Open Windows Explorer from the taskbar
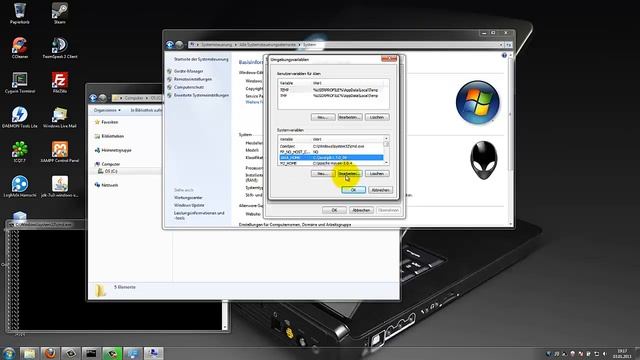The height and width of the screenshot is (360, 640). click(x=29, y=353)
